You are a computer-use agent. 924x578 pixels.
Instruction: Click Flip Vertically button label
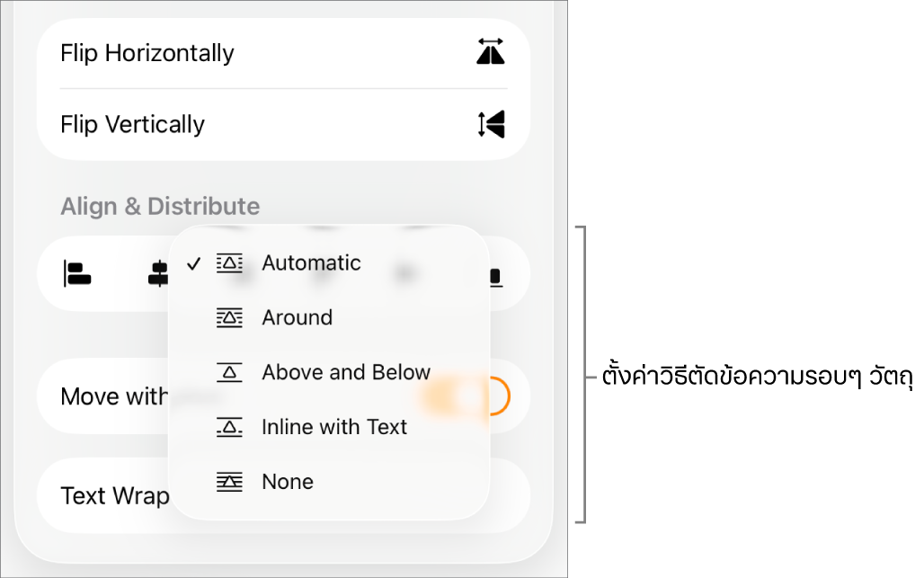tap(133, 124)
